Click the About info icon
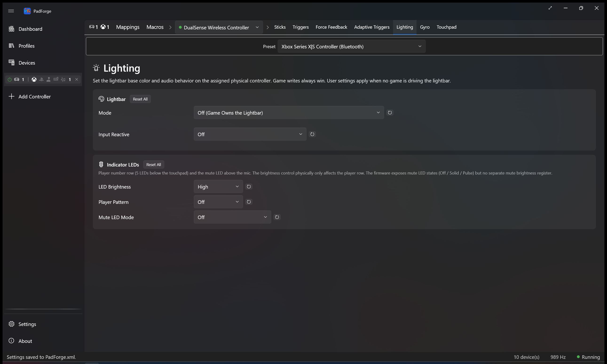607x364 pixels. coord(12,341)
